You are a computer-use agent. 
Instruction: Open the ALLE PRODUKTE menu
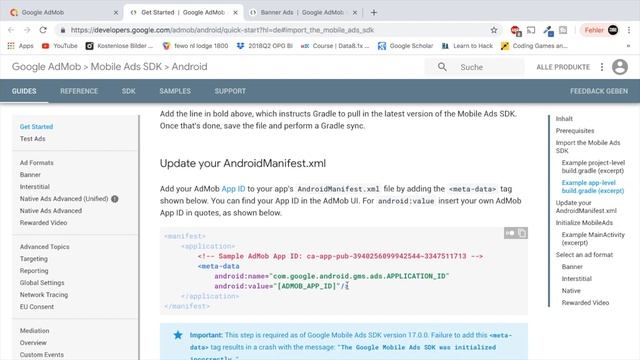tap(563, 67)
